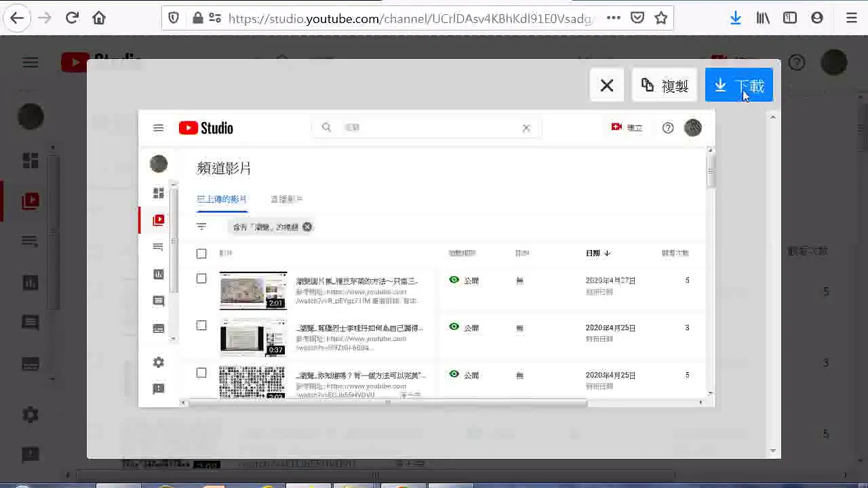Check the 0:37 video row checkbox

(x=201, y=325)
